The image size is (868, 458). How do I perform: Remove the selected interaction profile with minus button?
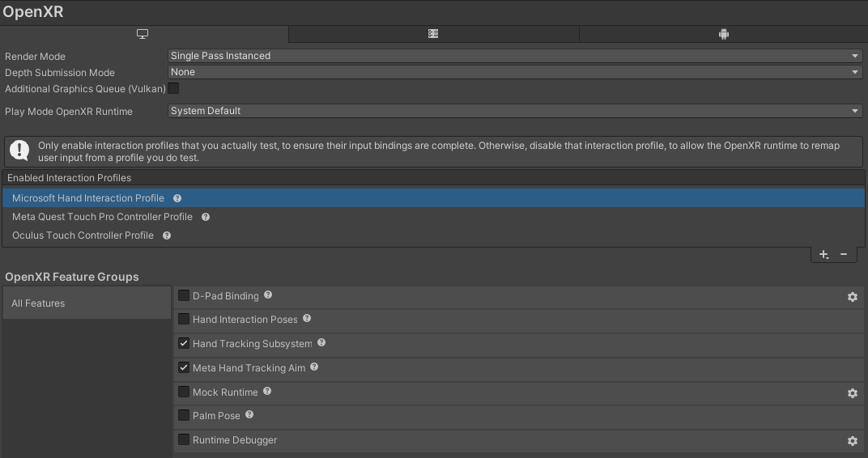point(844,254)
